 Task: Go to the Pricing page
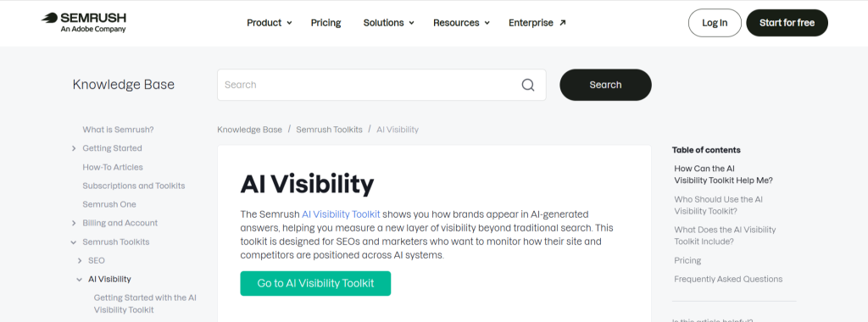tap(325, 23)
